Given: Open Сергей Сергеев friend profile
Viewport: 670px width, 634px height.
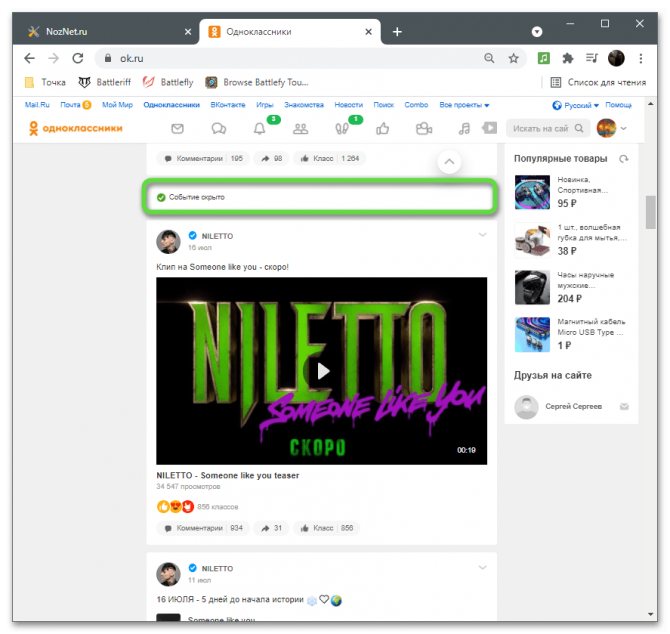Looking at the screenshot, I should point(573,406).
